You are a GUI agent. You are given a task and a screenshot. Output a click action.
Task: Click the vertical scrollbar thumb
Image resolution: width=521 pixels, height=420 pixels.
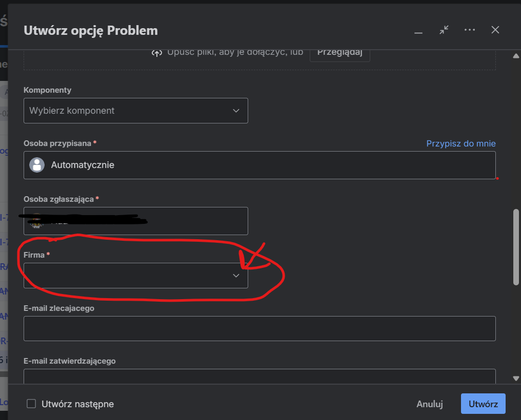(x=516, y=247)
